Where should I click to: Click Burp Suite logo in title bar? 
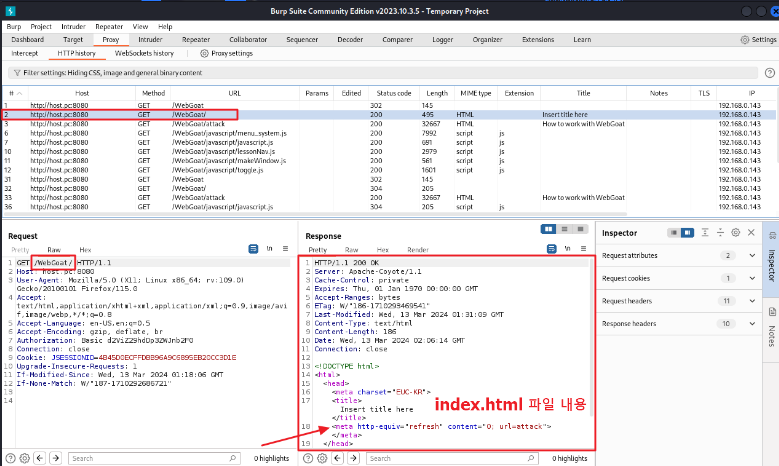[x=10, y=11]
